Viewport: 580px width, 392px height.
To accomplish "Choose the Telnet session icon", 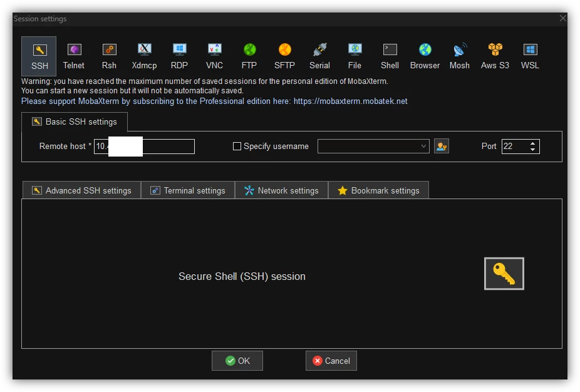I will [x=74, y=56].
